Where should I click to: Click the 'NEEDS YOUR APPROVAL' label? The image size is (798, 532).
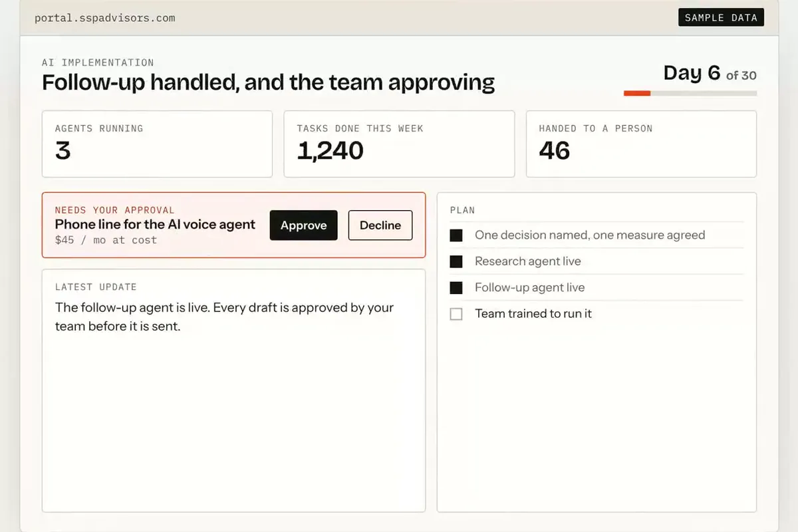[114, 210]
